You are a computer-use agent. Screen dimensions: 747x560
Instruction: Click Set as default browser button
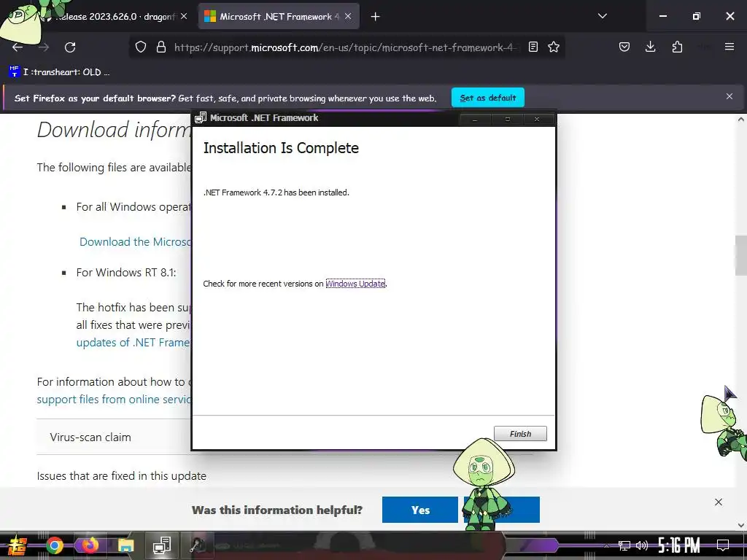tap(488, 98)
